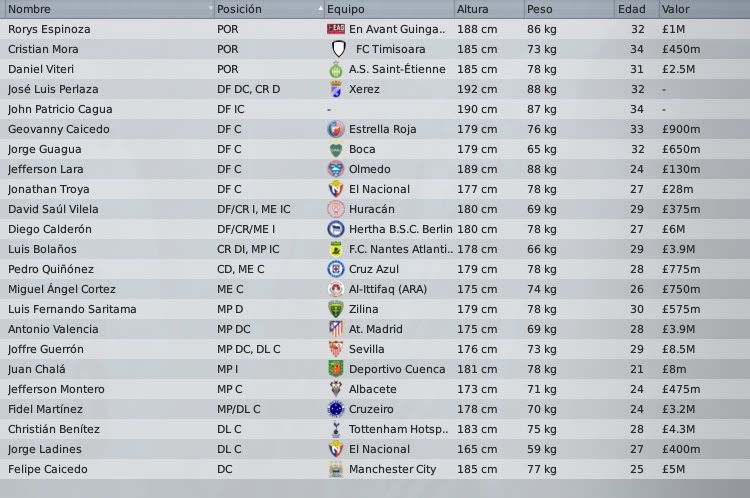
Task: Click the Manchester City club badge
Action: tap(336, 469)
